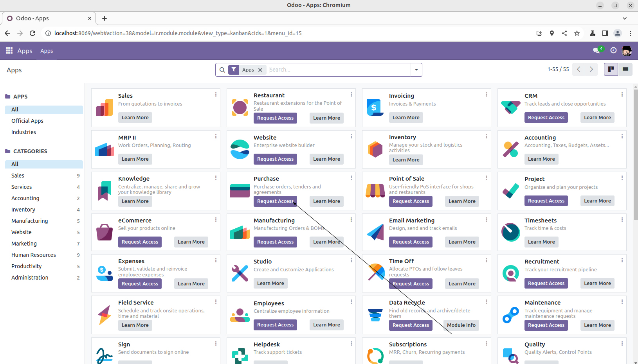638x364 pixels.
Task: Click the Studio app icon
Action: click(240, 273)
